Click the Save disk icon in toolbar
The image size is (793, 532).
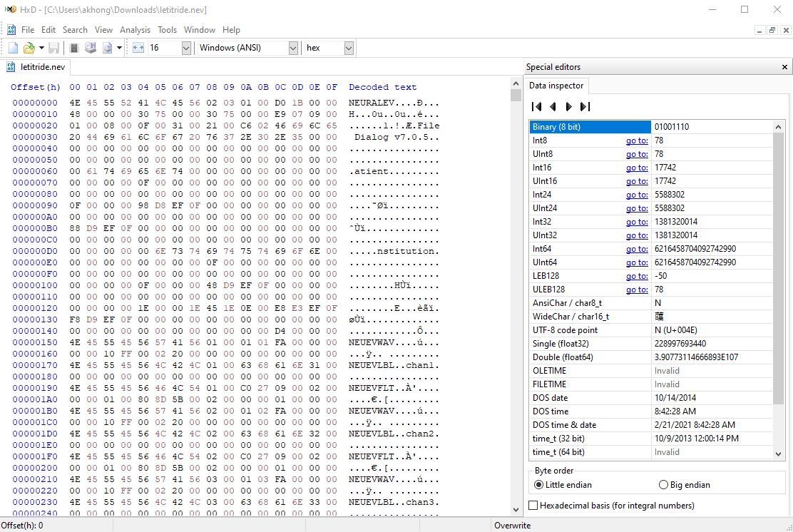pos(53,48)
